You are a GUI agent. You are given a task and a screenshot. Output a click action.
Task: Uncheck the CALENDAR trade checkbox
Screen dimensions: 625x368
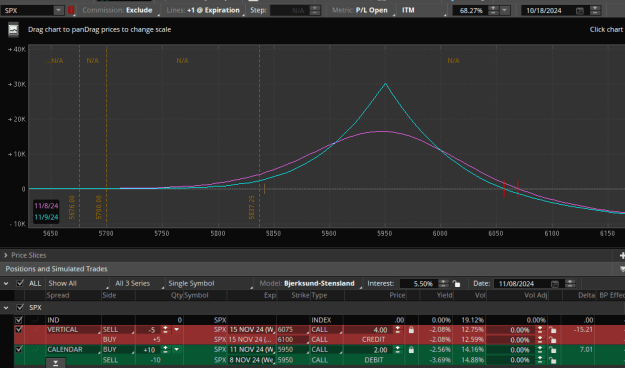tap(19, 350)
